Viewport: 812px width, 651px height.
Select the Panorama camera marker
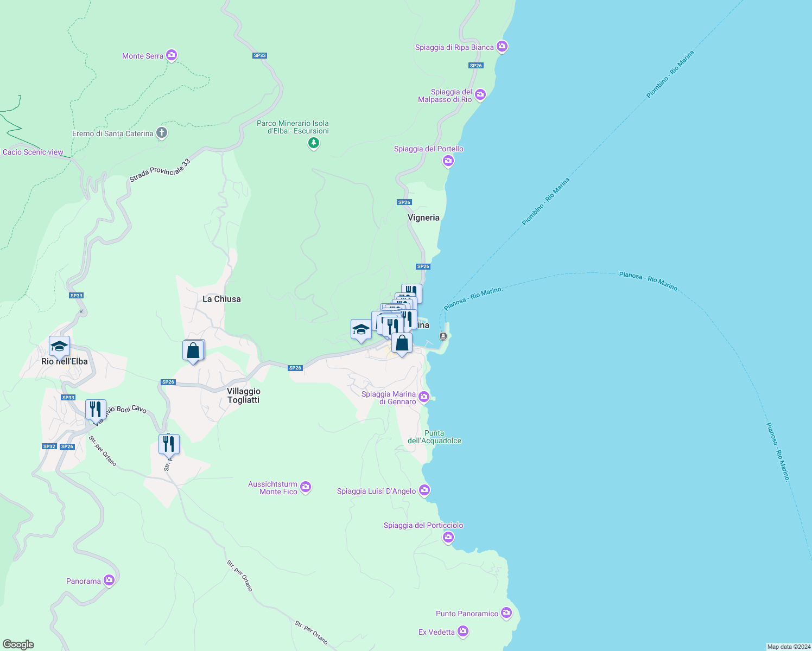point(109,580)
